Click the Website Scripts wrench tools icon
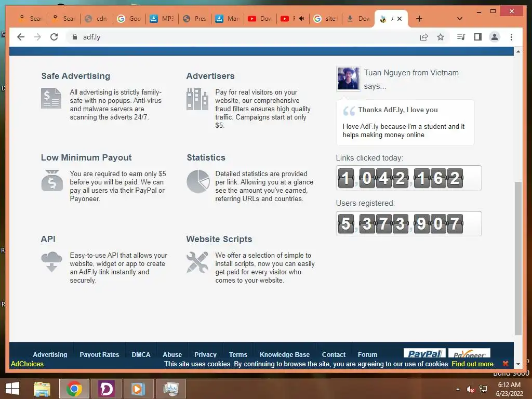Viewport: 532px width, 399px height. [x=197, y=262]
